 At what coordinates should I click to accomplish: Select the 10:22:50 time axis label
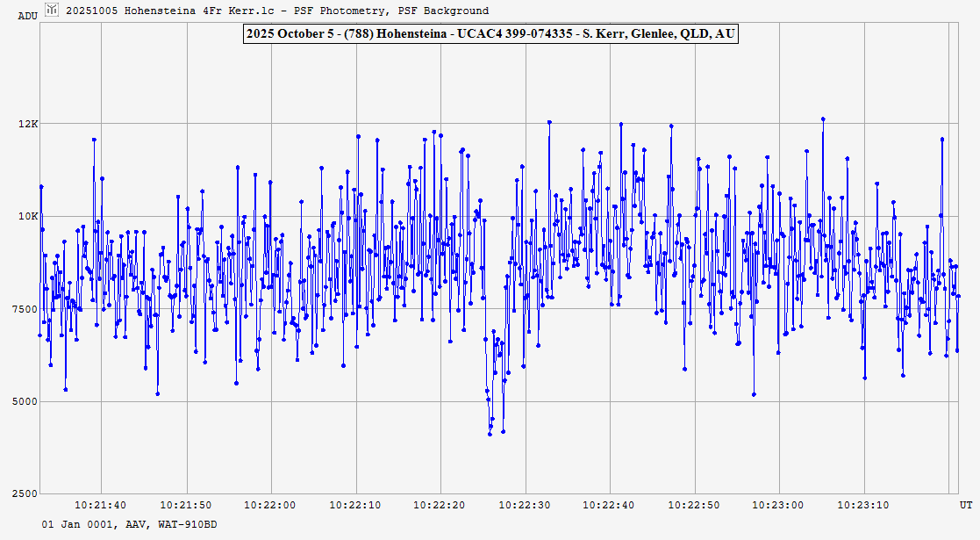coord(695,505)
